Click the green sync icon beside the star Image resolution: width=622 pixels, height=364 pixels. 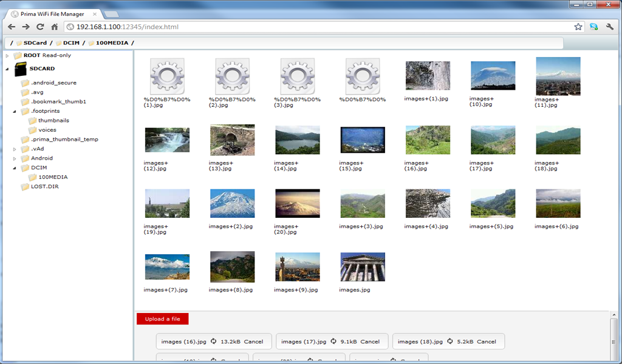(594, 27)
